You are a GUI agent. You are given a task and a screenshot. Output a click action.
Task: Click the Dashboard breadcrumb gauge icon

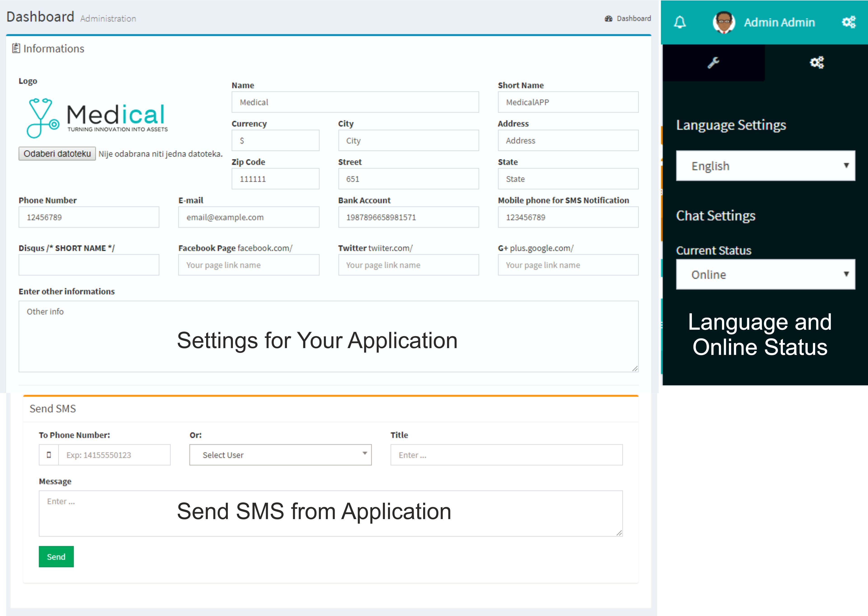[x=608, y=19]
